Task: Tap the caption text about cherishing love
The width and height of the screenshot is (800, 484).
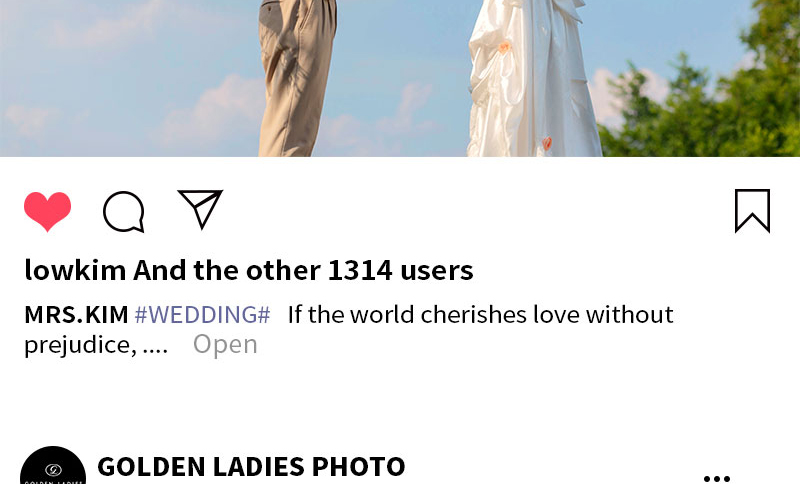Action: [x=480, y=314]
